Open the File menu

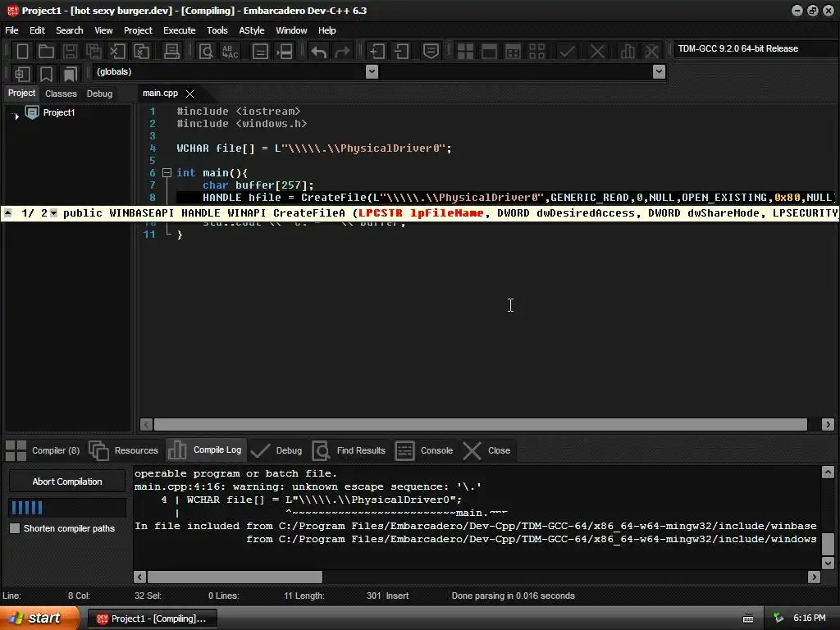(11, 30)
